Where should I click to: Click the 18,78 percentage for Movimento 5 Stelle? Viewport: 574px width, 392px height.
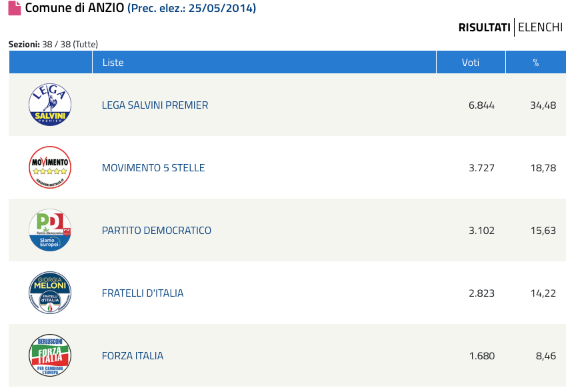[x=543, y=168]
